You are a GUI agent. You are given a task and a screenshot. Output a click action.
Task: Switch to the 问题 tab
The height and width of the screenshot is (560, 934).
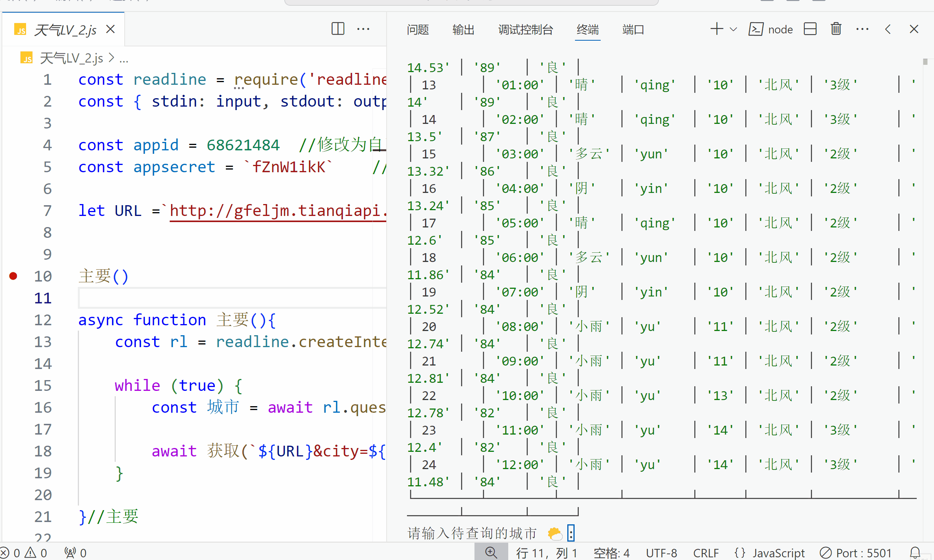click(418, 29)
